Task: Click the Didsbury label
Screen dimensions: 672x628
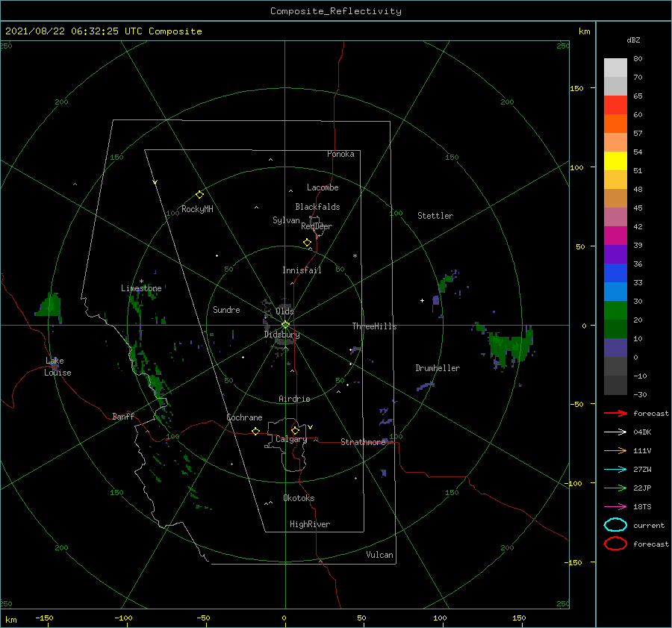Action: tap(281, 335)
